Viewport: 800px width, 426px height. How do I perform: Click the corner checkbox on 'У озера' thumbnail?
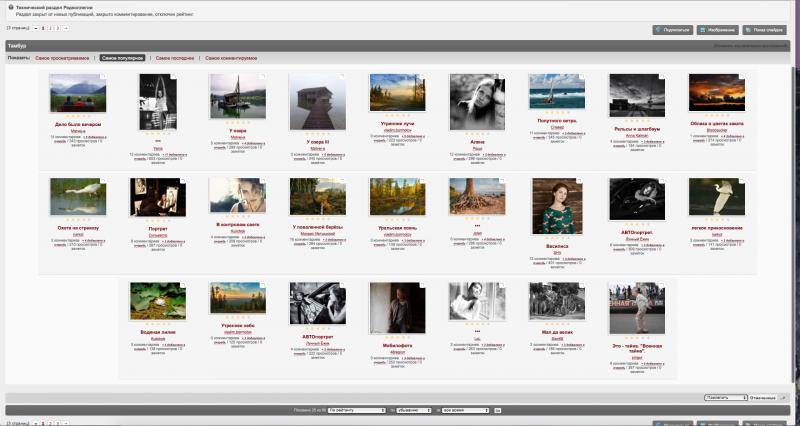263,77
